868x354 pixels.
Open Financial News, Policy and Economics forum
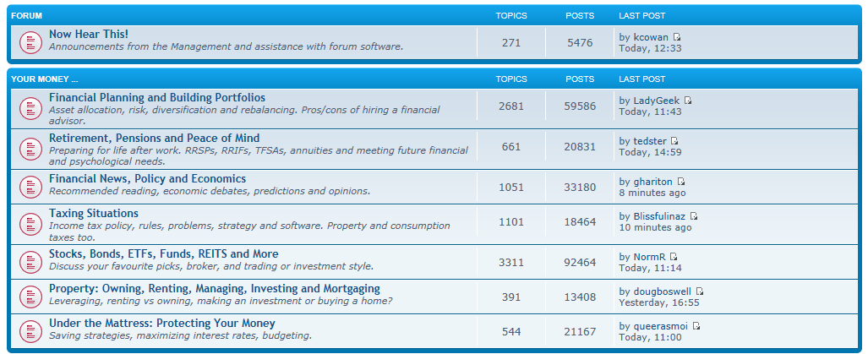point(147,178)
